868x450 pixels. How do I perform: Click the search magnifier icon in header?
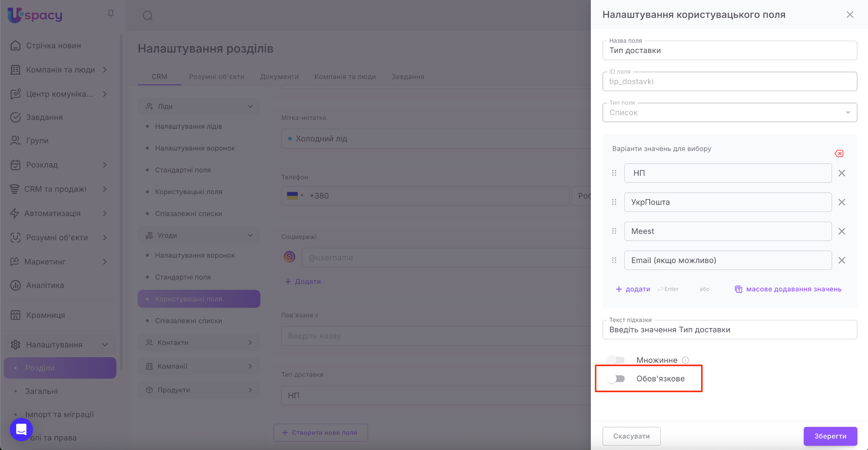pos(147,16)
